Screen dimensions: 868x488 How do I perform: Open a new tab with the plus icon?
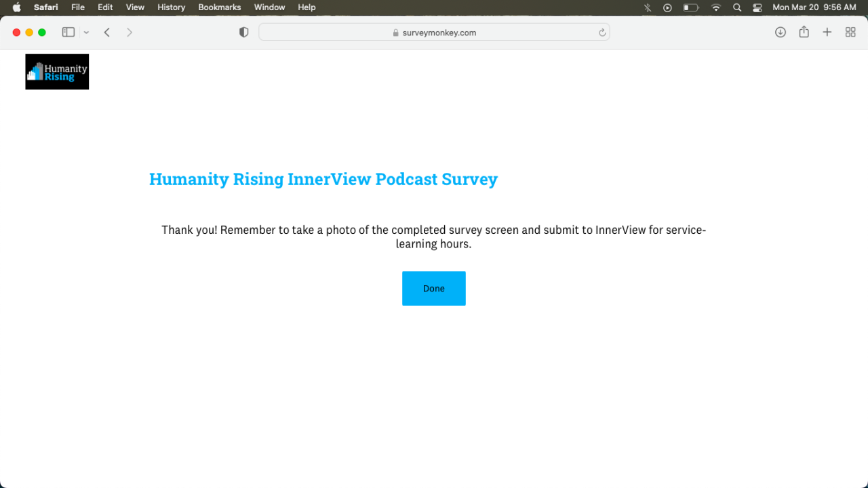827,33
